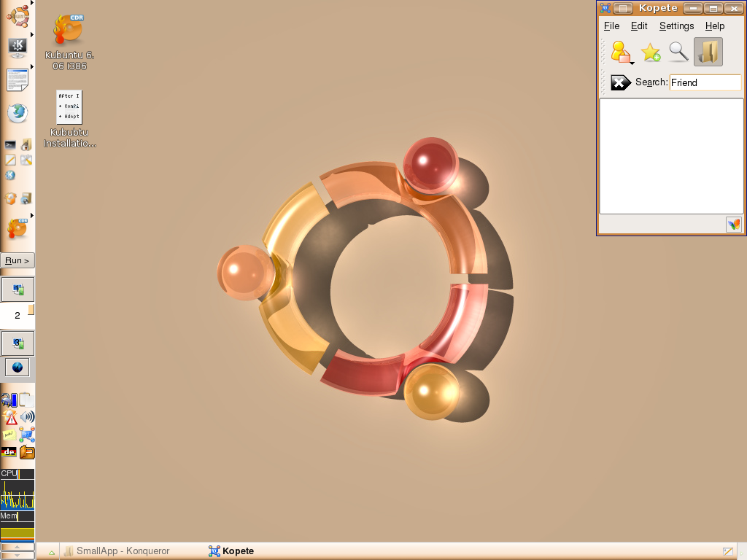Toggle offline users with the star icon
The height and width of the screenshot is (560, 747).
click(649, 51)
